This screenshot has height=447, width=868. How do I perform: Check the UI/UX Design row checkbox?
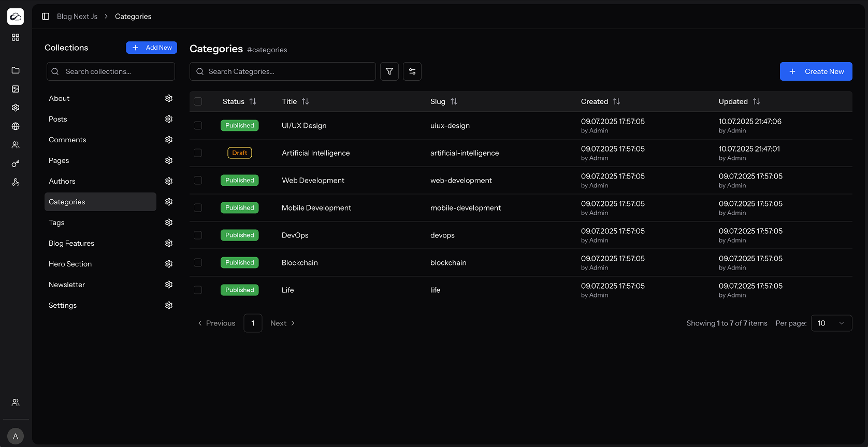(198, 125)
